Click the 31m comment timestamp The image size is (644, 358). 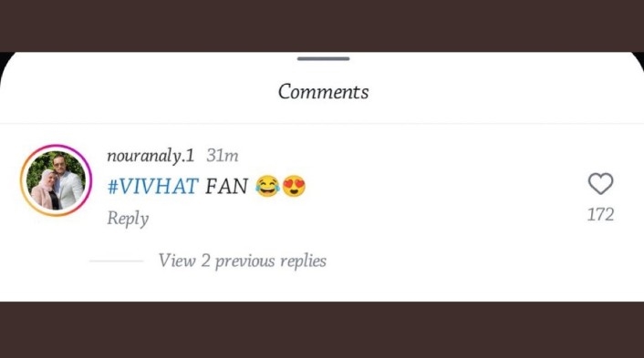tap(223, 156)
